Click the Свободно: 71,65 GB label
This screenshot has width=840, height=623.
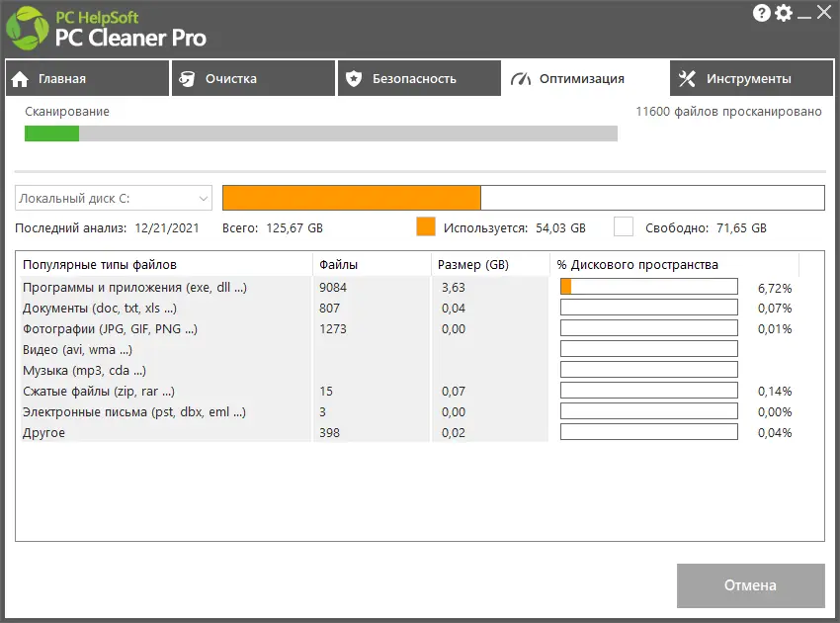706,227
